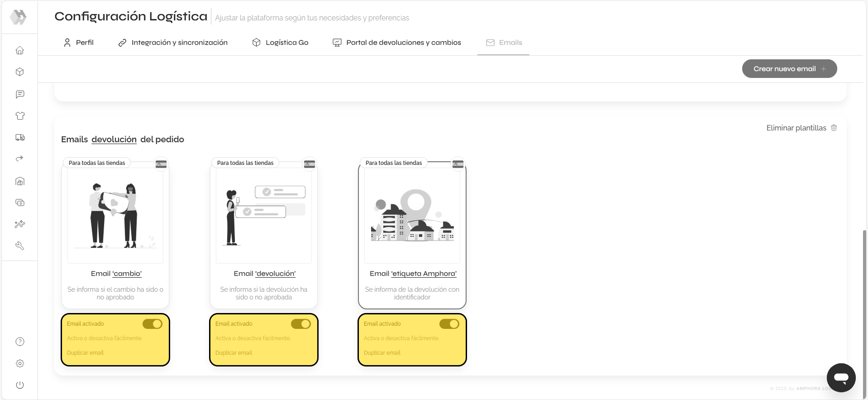
Task: Open the 'etiqueta Amphora' email template thumbnail
Action: (412, 216)
